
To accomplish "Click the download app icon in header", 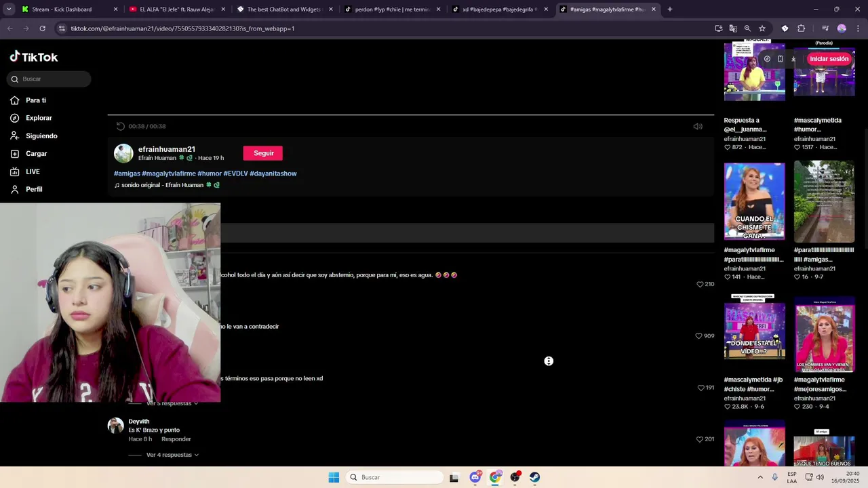I will (x=793, y=59).
